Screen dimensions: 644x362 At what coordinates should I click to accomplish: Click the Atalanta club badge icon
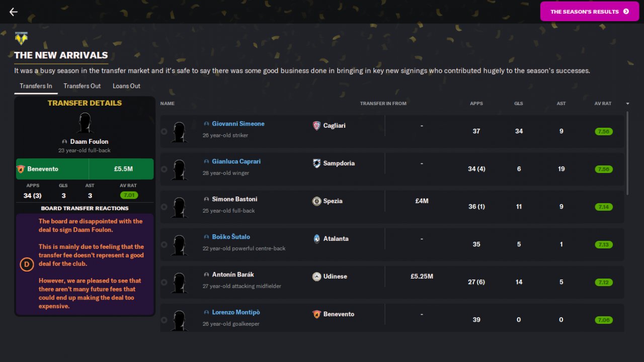coord(316,239)
